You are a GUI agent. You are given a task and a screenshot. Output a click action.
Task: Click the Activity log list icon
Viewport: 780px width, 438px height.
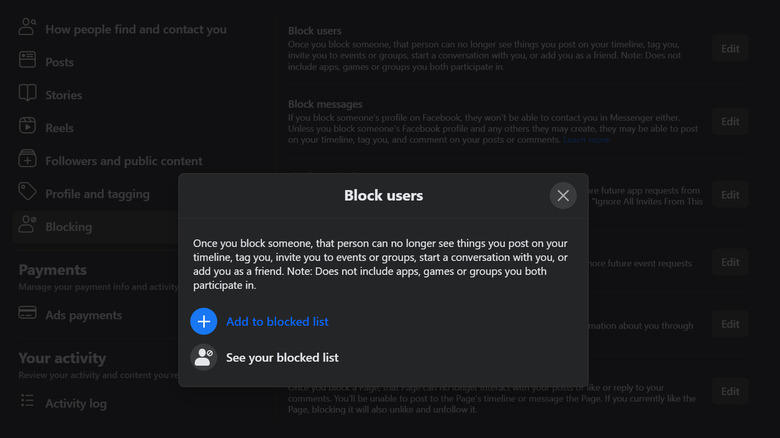point(28,403)
